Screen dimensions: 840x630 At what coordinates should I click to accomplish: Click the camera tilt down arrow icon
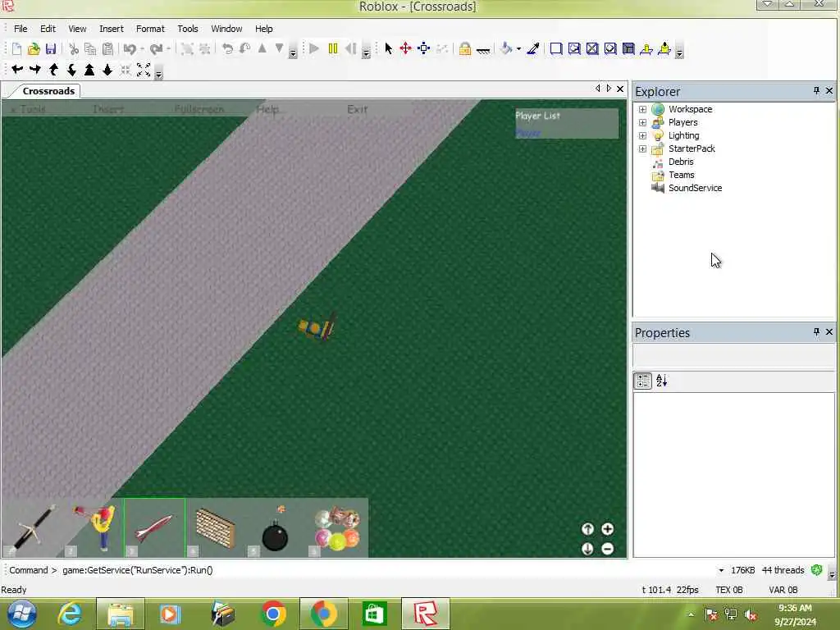[x=71, y=70]
